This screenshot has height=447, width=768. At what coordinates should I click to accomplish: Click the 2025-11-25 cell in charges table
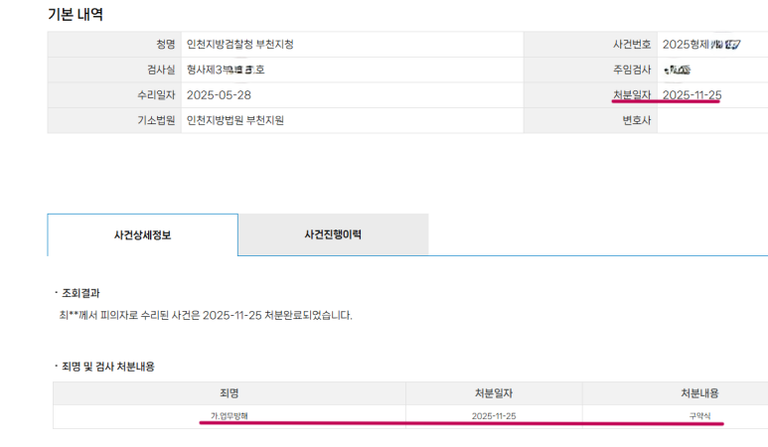coord(494,415)
